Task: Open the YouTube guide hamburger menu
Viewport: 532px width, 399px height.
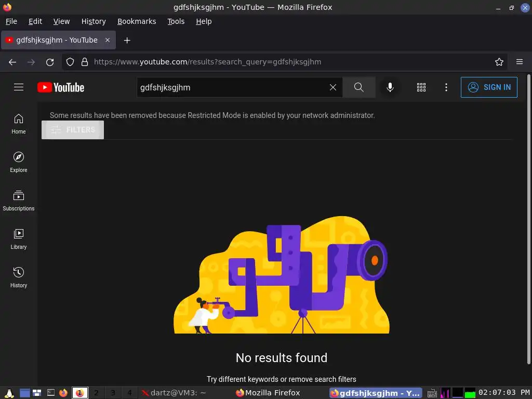Action: pyautogui.click(x=19, y=87)
